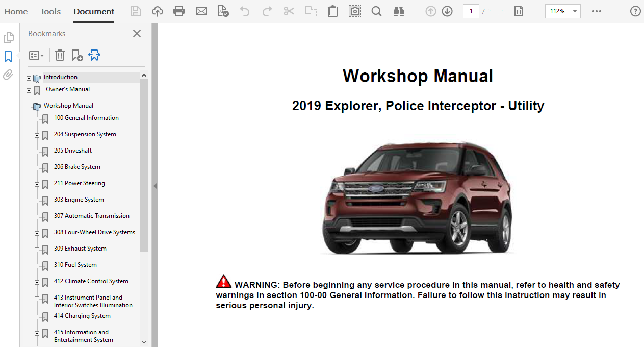The width and height of the screenshot is (644, 347).
Task: Click the page number input field
Action: click(471, 11)
